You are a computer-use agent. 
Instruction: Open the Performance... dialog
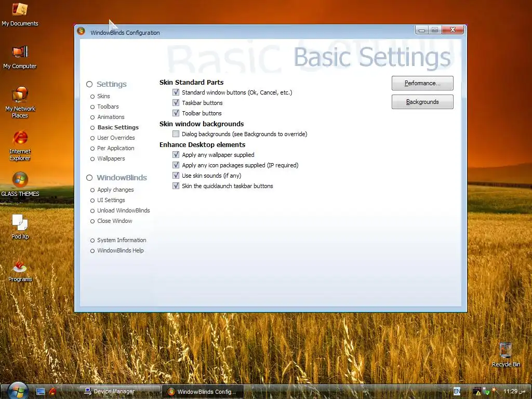coord(422,83)
